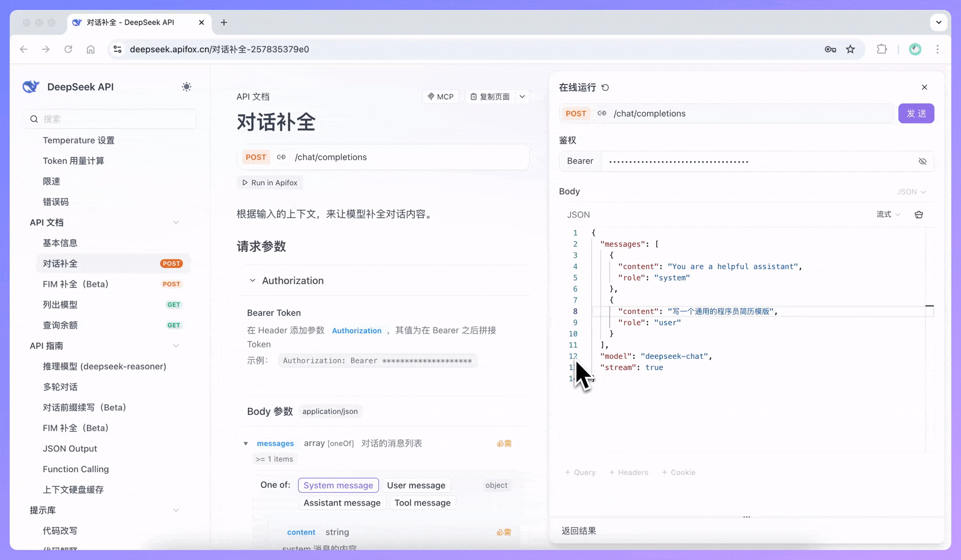Open the 列出模型 sidebar item
Image resolution: width=961 pixels, height=560 pixels.
[60, 305]
